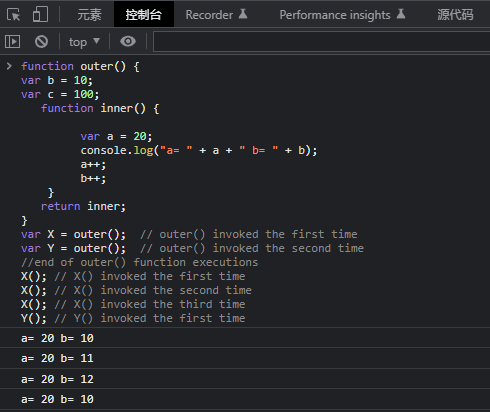Image resolution: width=490 pixels, height=412 pixels.
Task: Click the dropdown arrow beside top
Action: (96, 41)
